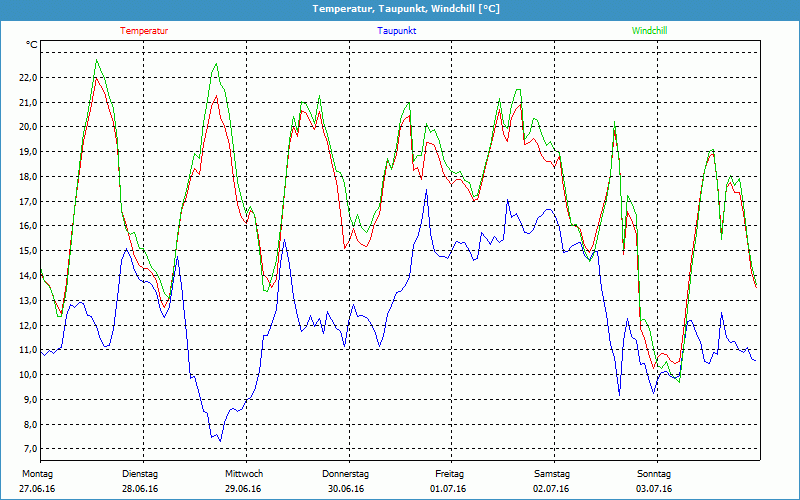Screen dimensions: 800x500
Task: Click the 11,0 y-axis value
Action: pos(28,350)
